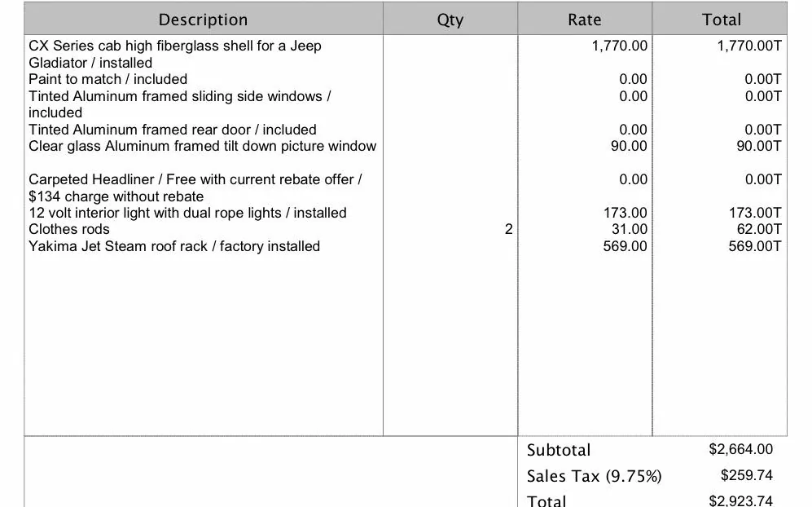Select the Clear glass picture window description
The height and width of the screenshot is (507, 812).
[203, 146]
